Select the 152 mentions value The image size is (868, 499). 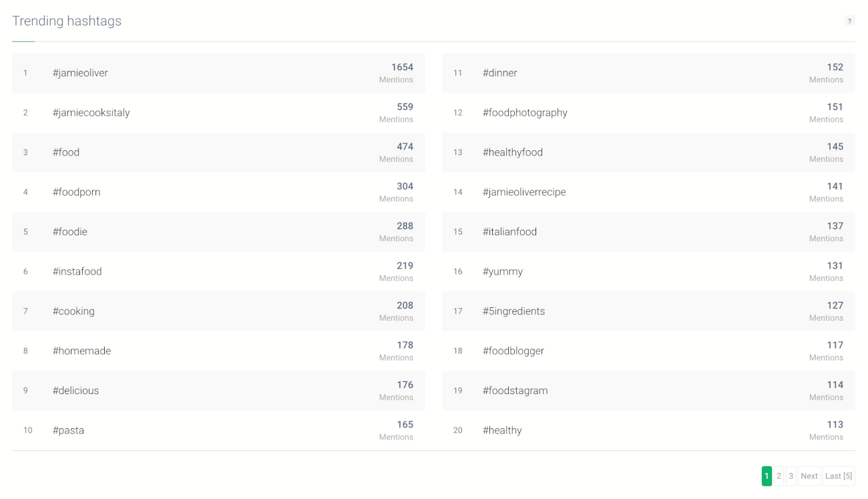click(835, 67)
